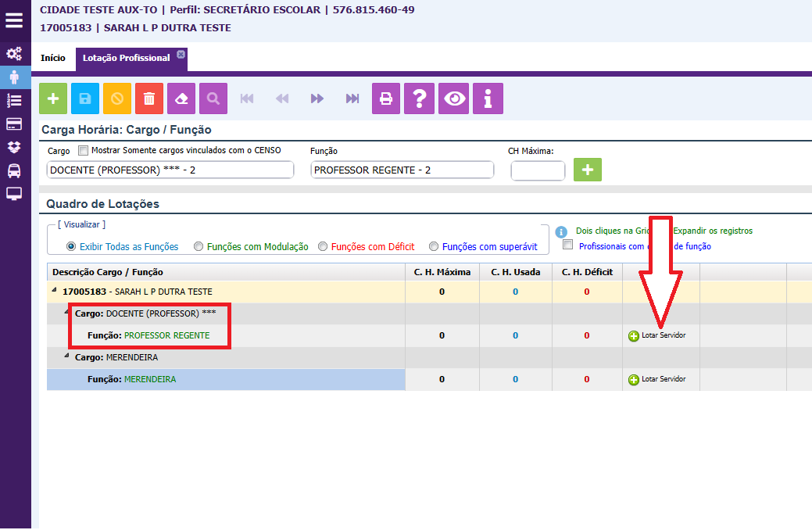
Task: Click the printer icon in toolbar
Action: tap(385, 98)
